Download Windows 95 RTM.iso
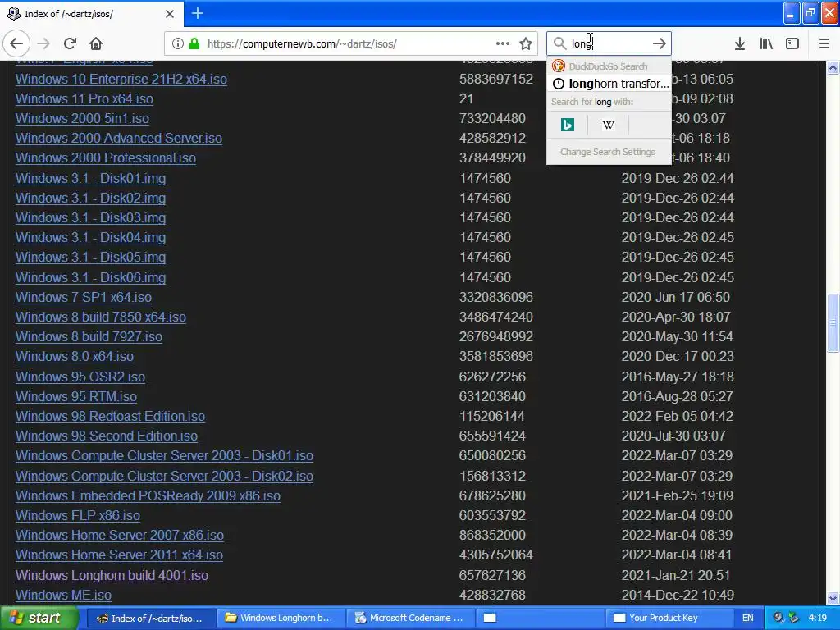This screenshot has width=840, height=630. (x=76, y=396)
